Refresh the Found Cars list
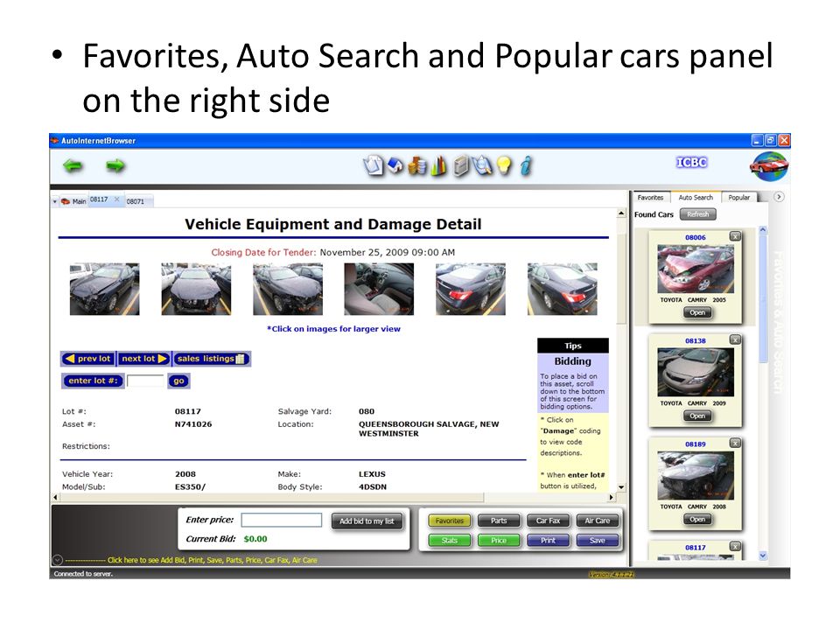 coord(698,214)
